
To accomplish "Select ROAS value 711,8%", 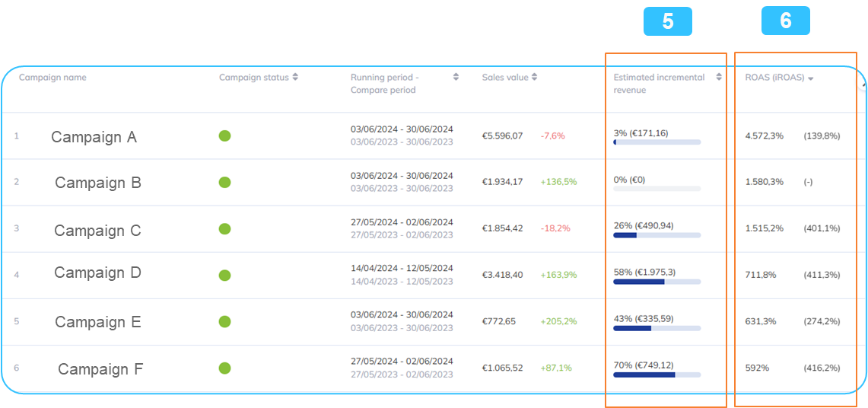I will coord(761,275).
